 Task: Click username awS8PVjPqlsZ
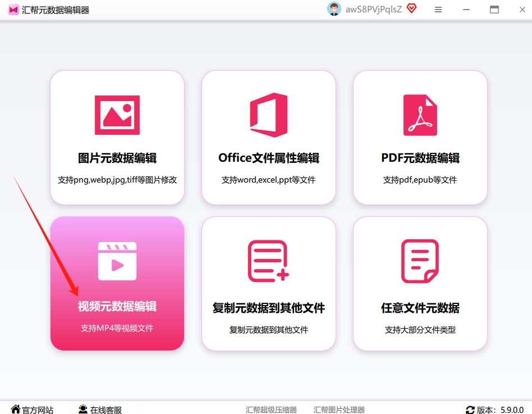[374, 10]
